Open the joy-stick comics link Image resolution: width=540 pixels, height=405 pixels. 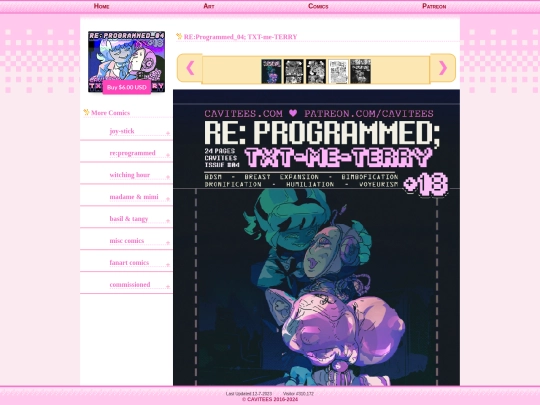[x=122, y=131]
